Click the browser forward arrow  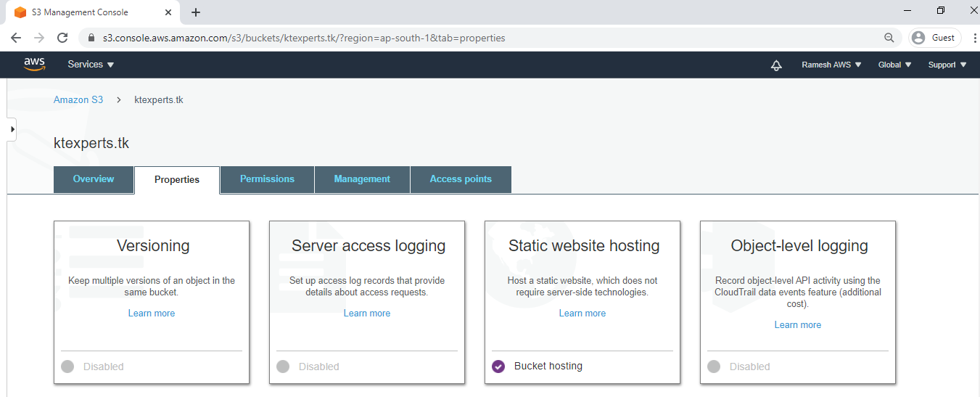39,38
